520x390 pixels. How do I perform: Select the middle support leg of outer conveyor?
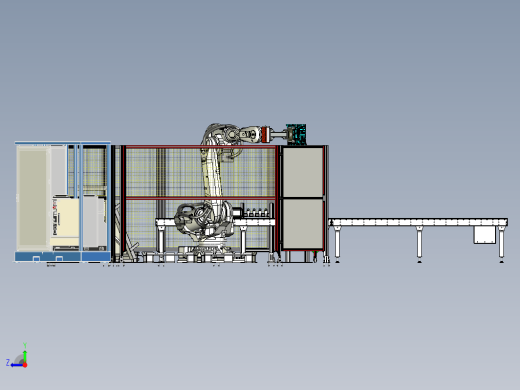click(419, 244)
